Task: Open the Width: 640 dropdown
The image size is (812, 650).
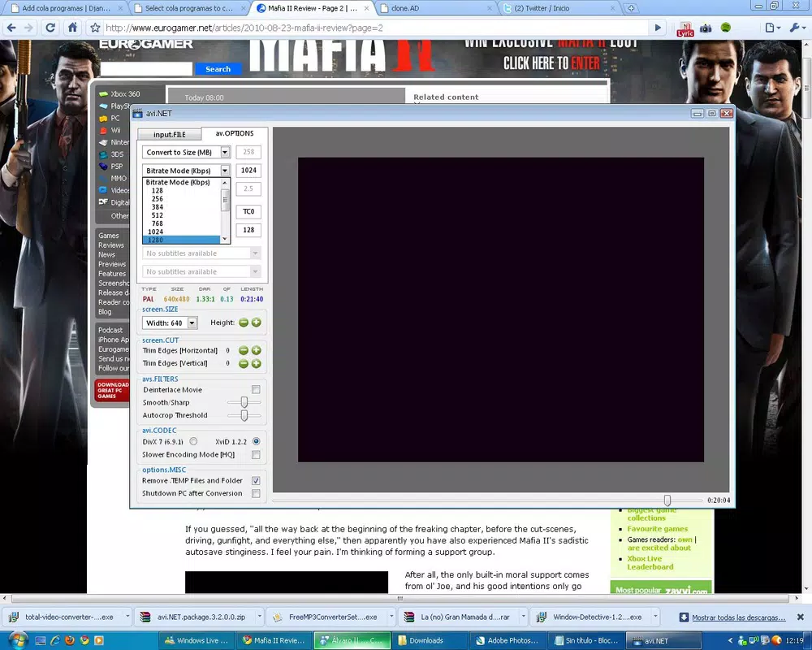Action: pyautogui.click(x=192, y=323)
